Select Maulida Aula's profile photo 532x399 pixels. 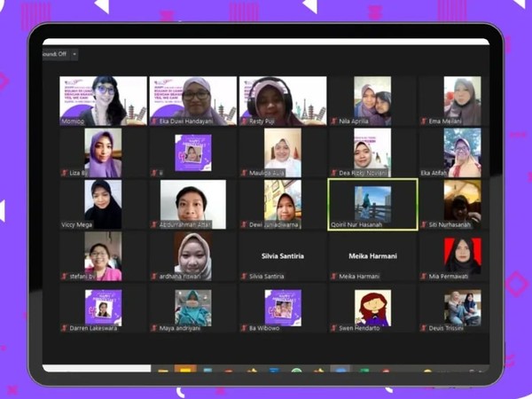[283, 153]
